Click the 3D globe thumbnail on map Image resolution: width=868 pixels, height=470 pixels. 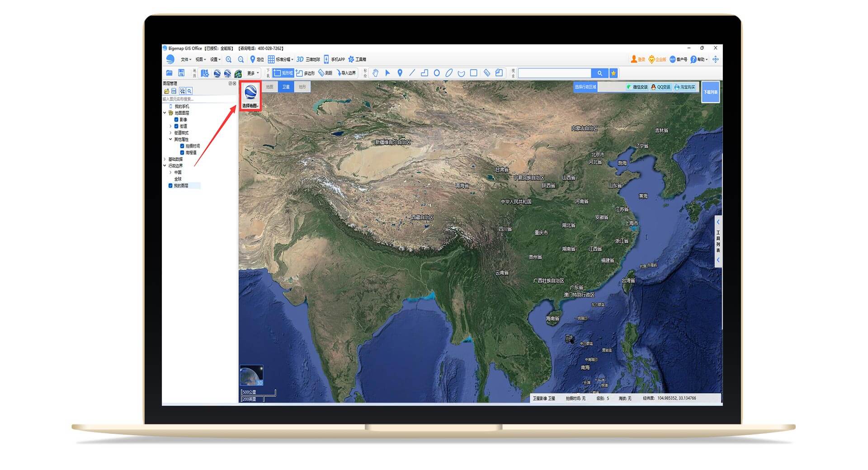click(251, 376)
